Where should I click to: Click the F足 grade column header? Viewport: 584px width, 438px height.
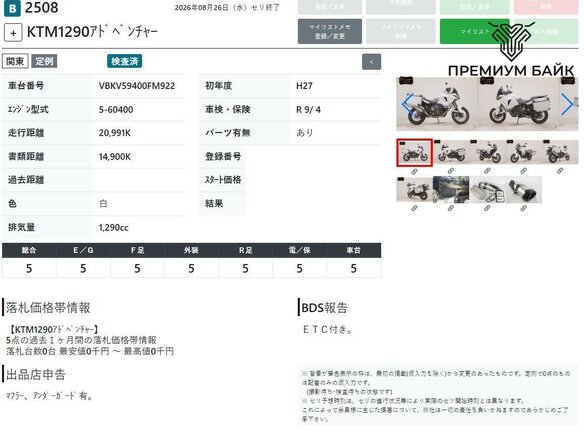(x=137, y=250)
